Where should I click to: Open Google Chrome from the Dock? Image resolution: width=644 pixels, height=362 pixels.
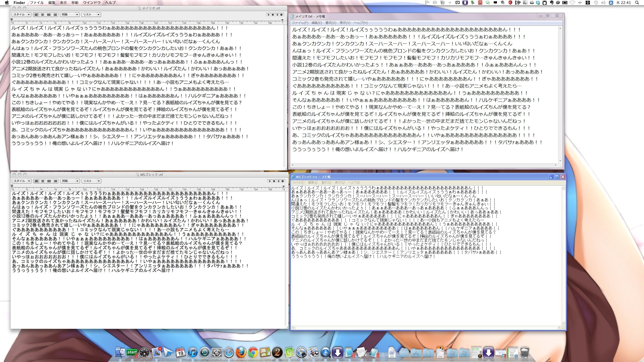(x=253, y=353)
